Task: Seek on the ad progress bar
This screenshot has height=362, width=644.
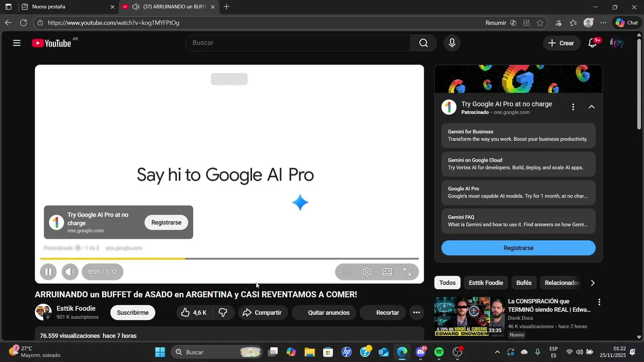Action: 229,258
